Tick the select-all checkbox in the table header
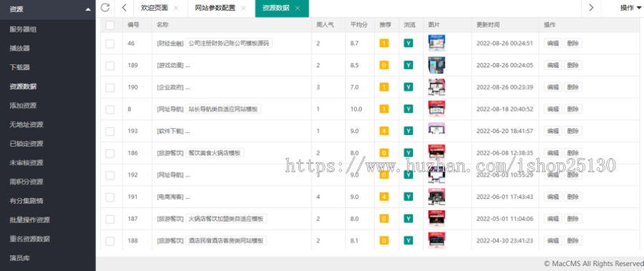Viewport: 644px width, 271px height. pos(109,26)
